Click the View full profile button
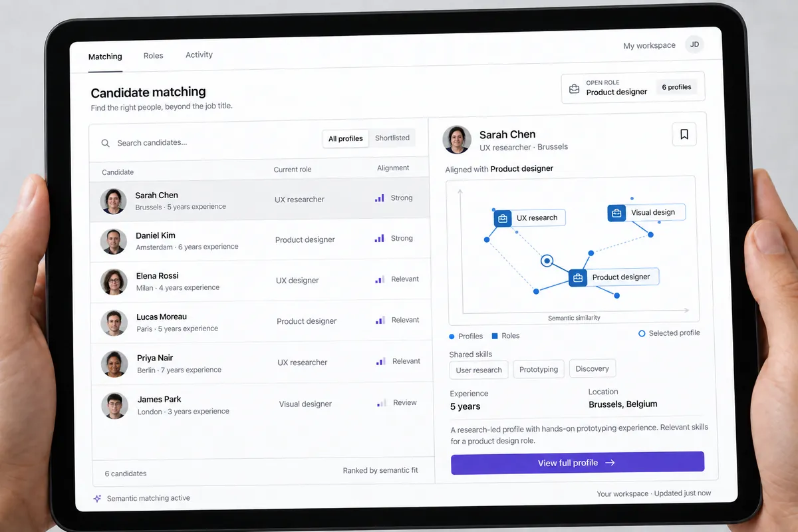The width and height of the screenshot is (798, 532). click(577, 463)
